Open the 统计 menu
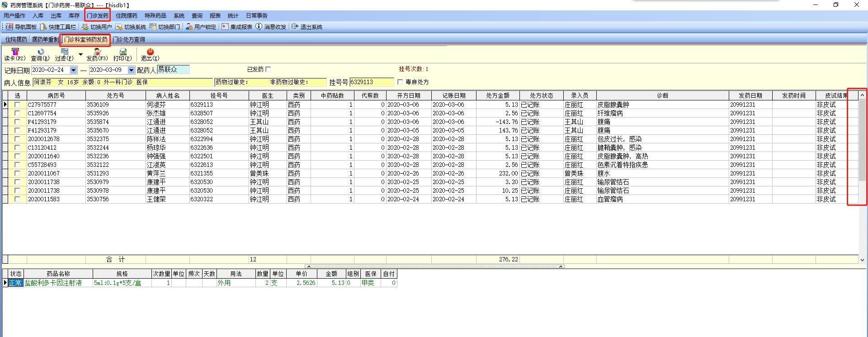Image resolution: width=868 pixels, height=337 pixels. 233,16
